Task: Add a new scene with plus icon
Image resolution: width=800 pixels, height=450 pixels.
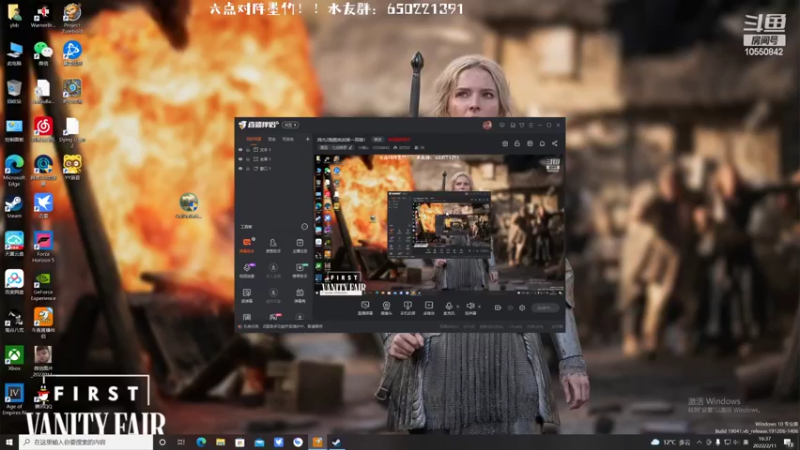Action: [307, 139]
